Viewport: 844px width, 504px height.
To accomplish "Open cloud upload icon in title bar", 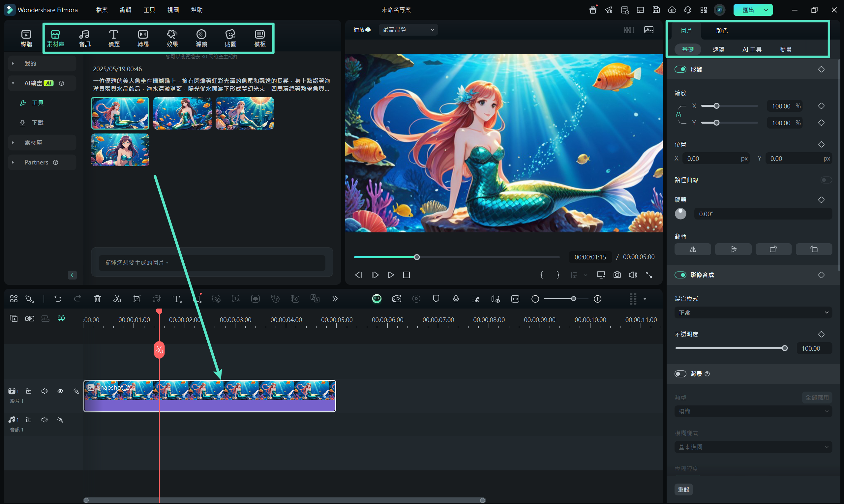I will (672, 10).
